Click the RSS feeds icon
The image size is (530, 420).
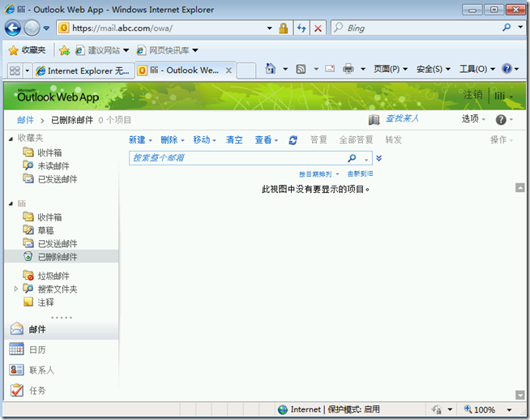point(301,69)
